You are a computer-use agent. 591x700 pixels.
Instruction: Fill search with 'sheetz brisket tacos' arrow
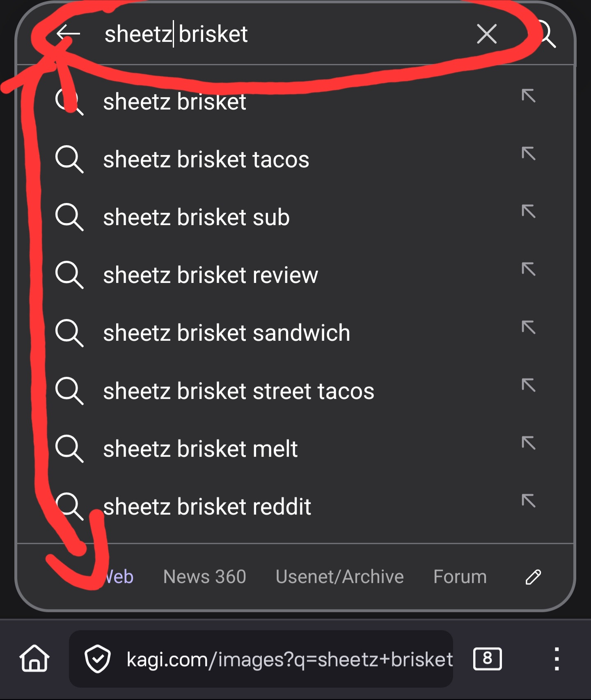528,154
